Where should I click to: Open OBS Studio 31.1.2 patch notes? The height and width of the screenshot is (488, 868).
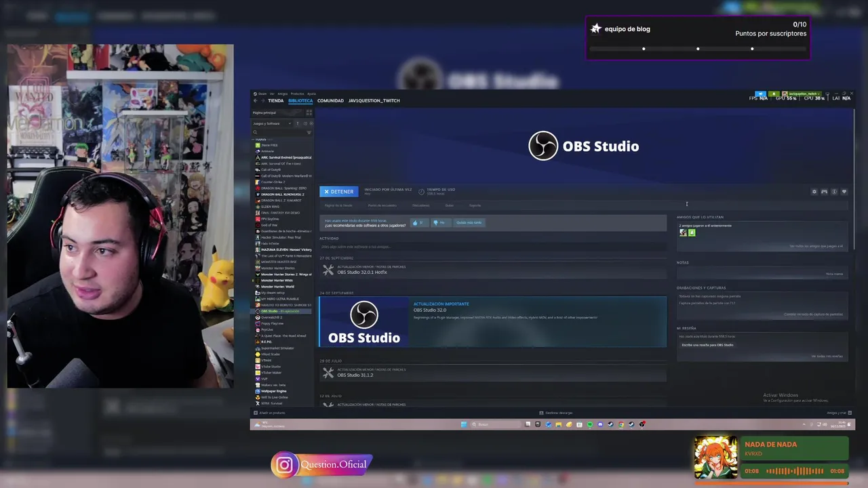[493, 373]
